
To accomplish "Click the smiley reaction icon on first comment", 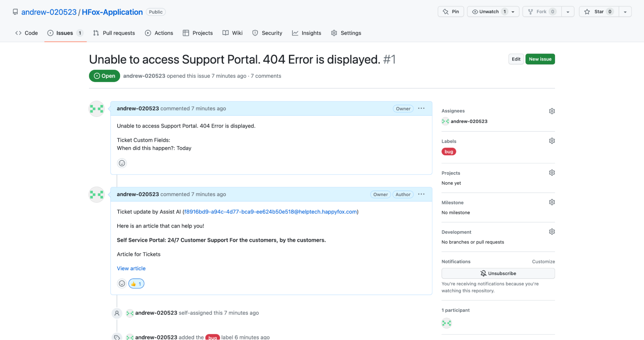I will 122,163.
